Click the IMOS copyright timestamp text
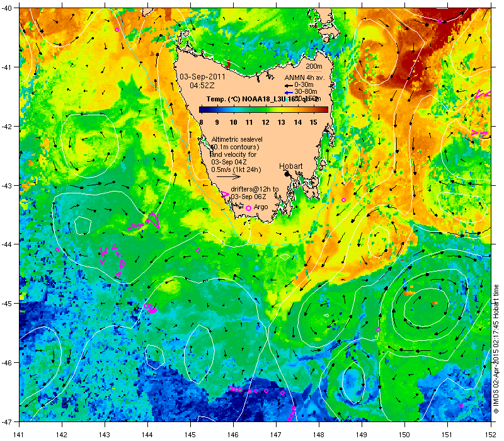 [x=496, y=350]
